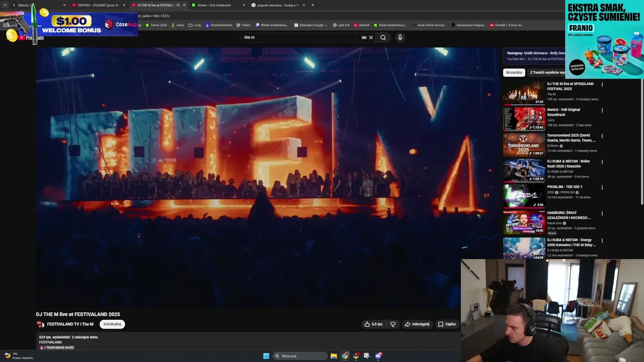Select the Z Twoich wyników wyszukiwania chip
Image resolution: width=644 pixels, height=362 pixels.
point(546,72)
